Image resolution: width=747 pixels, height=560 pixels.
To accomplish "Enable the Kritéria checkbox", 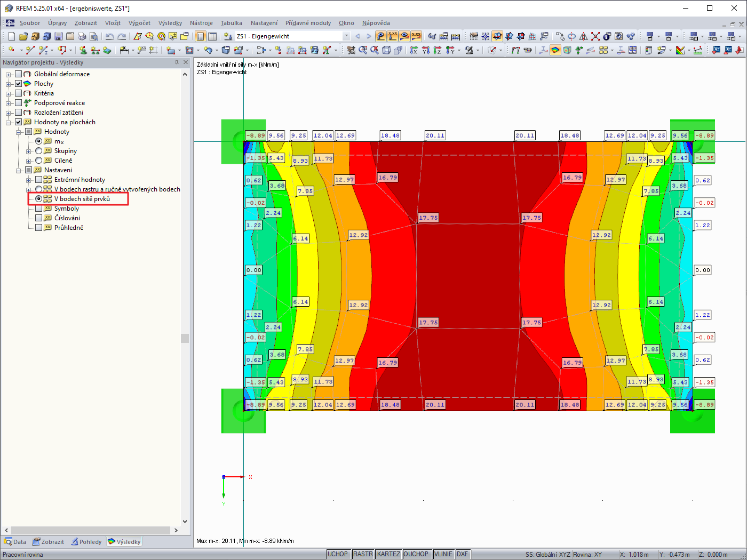I will (19, 93).
